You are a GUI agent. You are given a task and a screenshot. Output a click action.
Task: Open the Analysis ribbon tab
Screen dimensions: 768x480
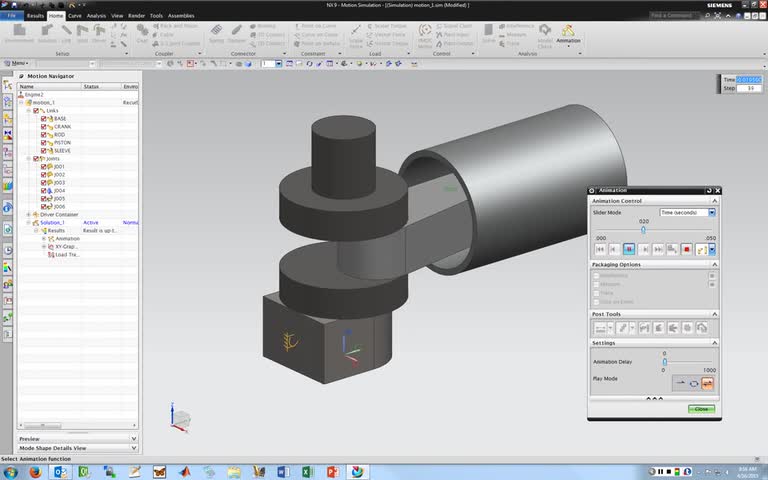96,16
